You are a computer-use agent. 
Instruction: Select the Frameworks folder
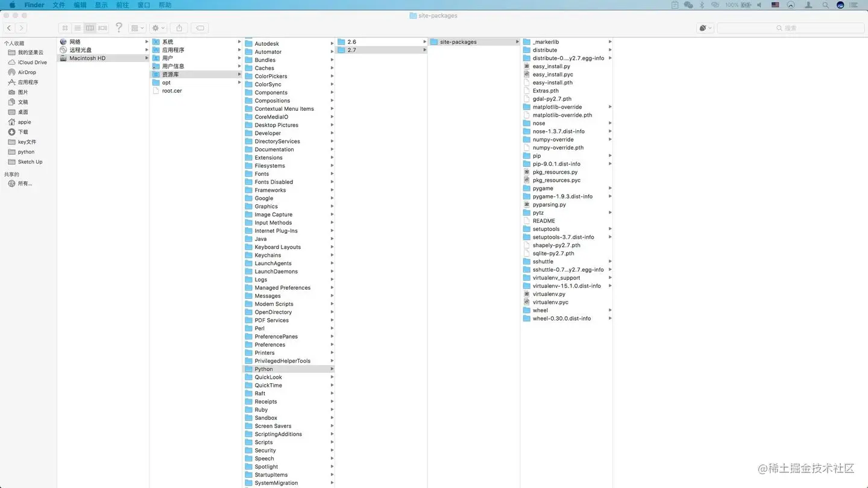pyautogui.click(x=289, y=190)
